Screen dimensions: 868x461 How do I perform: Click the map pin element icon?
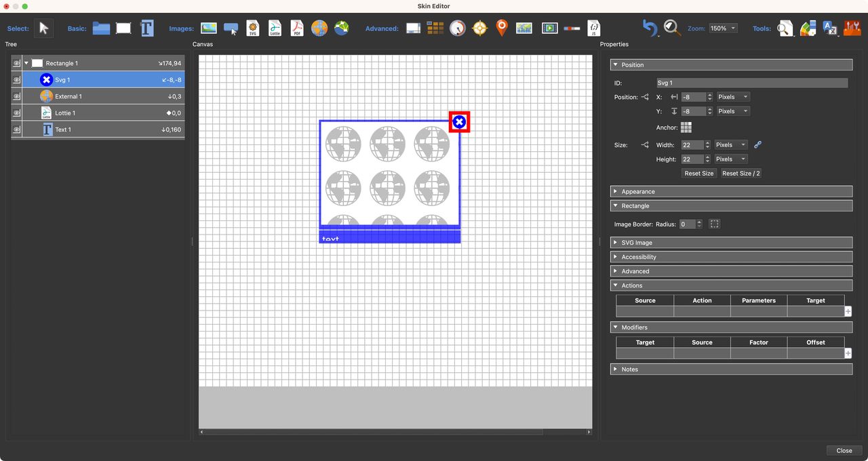click(x=502, y=28)
